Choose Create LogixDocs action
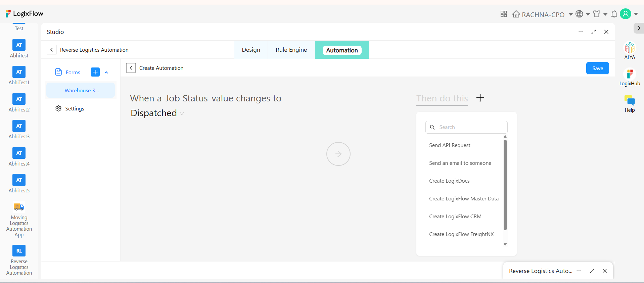644x283 pixels. point(449,181)
